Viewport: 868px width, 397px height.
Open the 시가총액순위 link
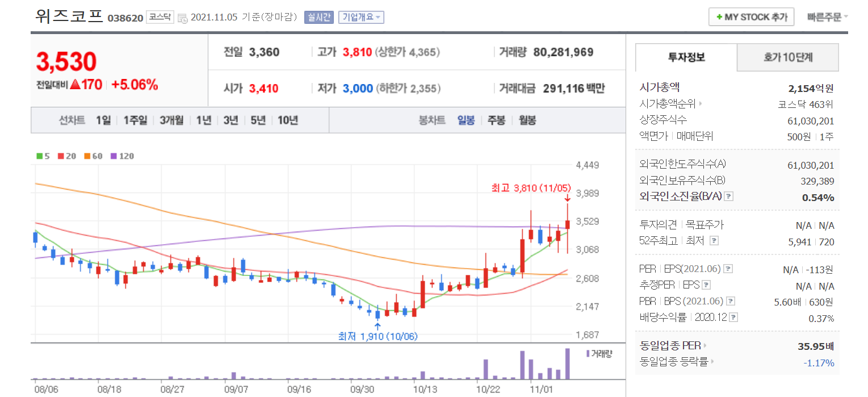coord(670,104)
